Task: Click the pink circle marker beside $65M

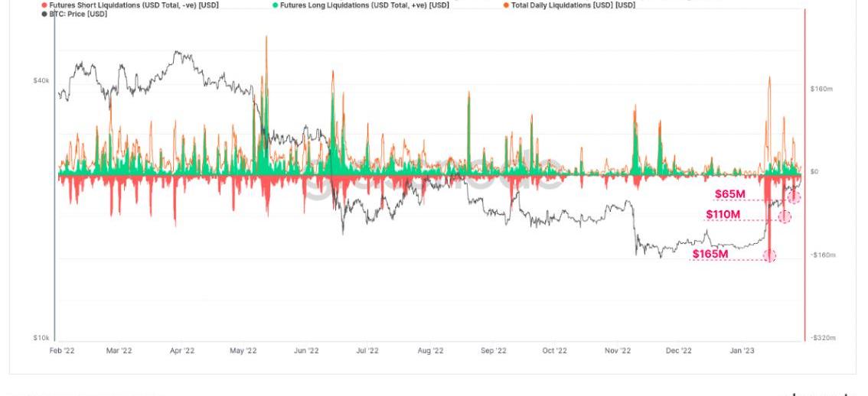Action: click(795, 197)
